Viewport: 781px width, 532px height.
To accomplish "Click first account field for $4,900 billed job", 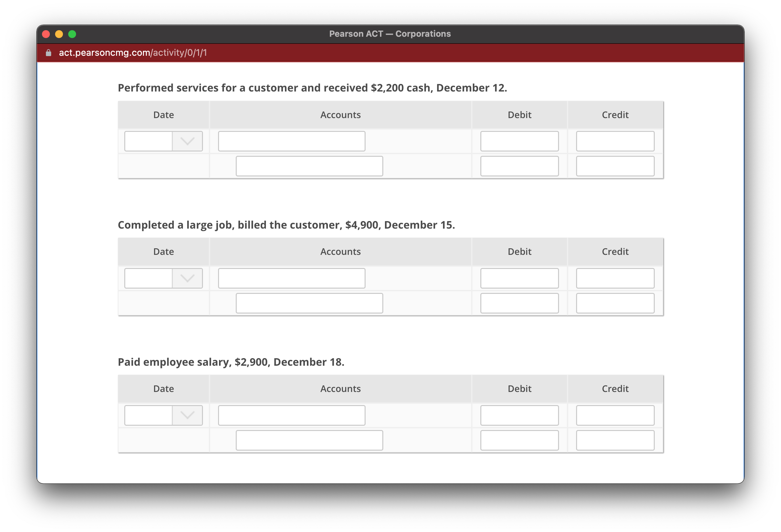I will [291, 278].
